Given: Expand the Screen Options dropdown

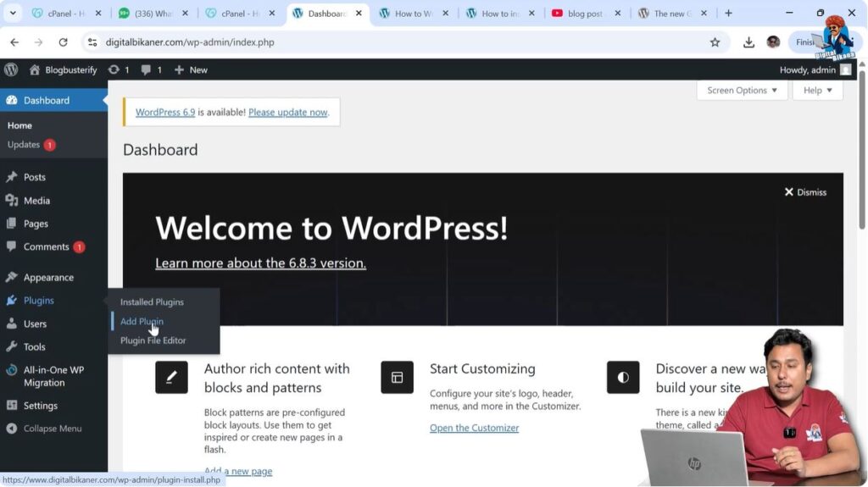Looking at the screenshot, I should click(742, 91).
